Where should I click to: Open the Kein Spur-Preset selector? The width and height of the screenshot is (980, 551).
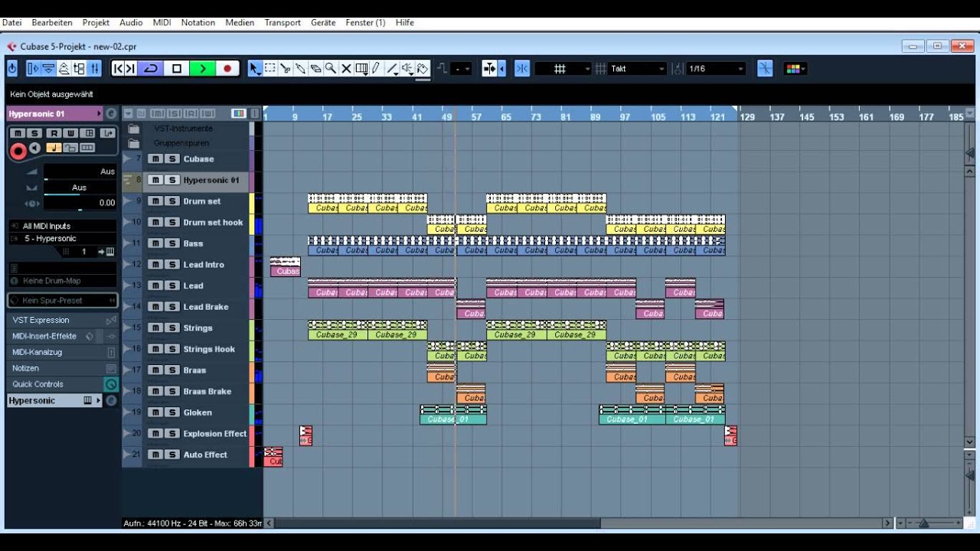tap(63, 301)
